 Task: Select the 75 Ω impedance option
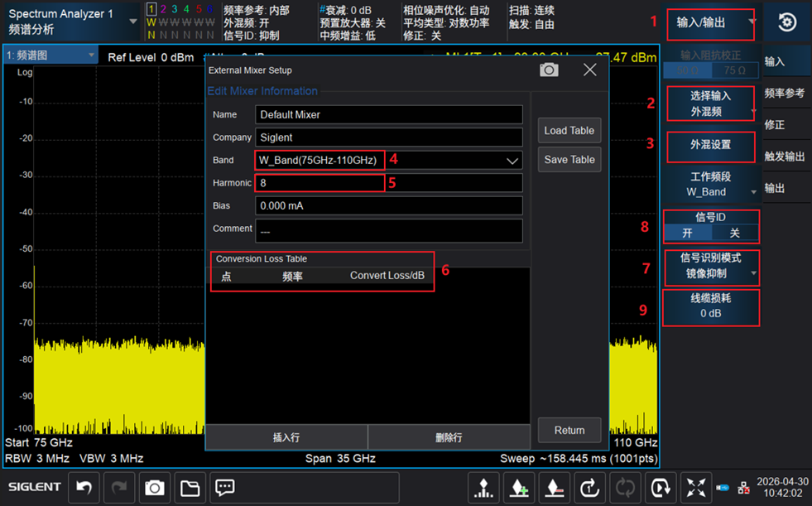click(x=735, y=70)
